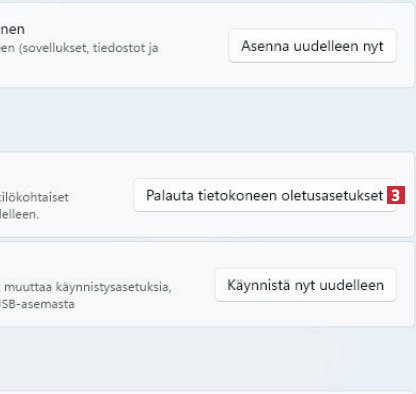Click the Asenna uudelleen nyt button
Screen dimensions: 416x394
click(312, 46)
